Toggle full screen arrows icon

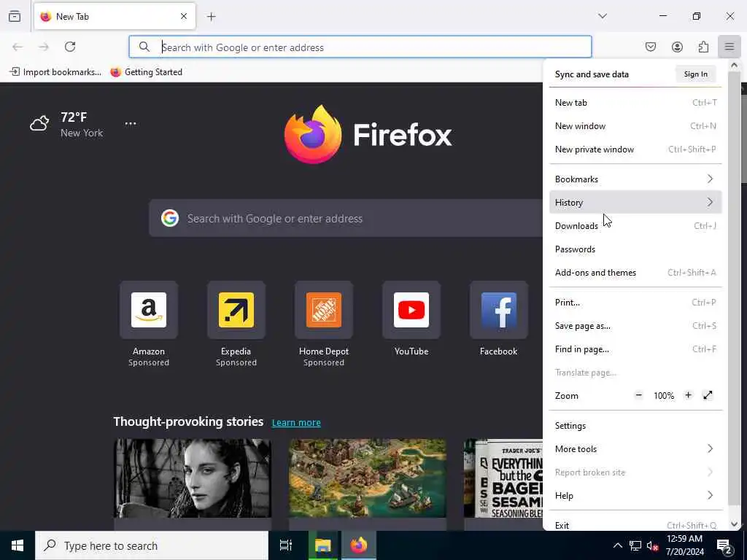(708, 395)
